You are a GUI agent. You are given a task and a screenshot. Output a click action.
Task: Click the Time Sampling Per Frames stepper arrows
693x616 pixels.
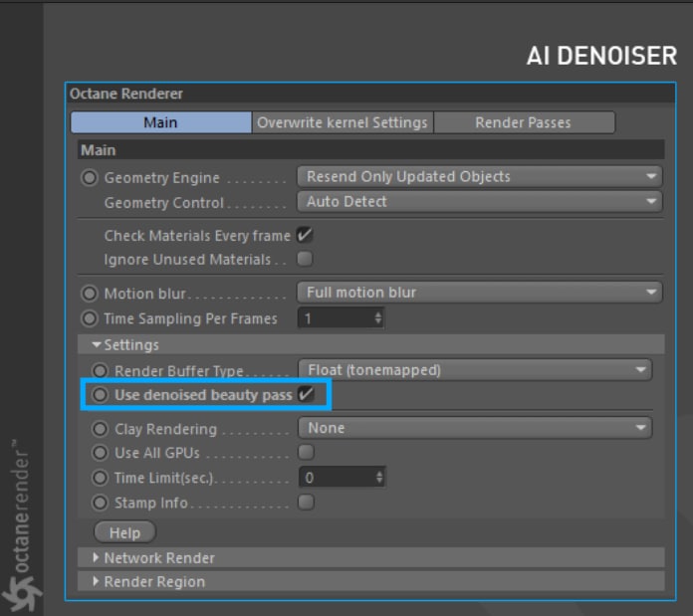point(378,318)
